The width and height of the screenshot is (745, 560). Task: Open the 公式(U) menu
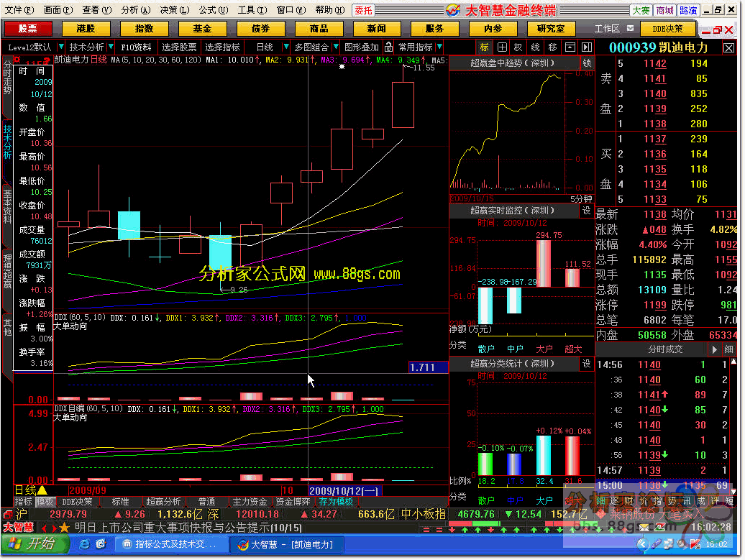(x=214, y=9)
